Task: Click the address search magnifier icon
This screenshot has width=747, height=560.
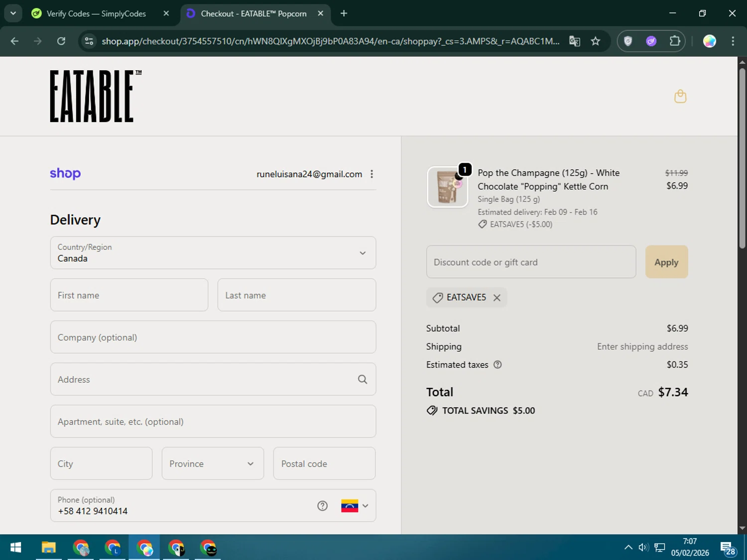Action: click(363, 379)
